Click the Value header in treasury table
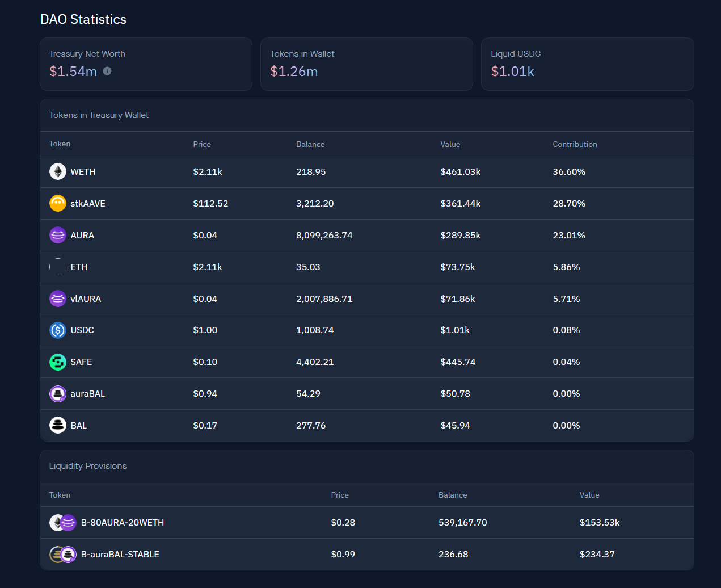 [x=450, y=144]
